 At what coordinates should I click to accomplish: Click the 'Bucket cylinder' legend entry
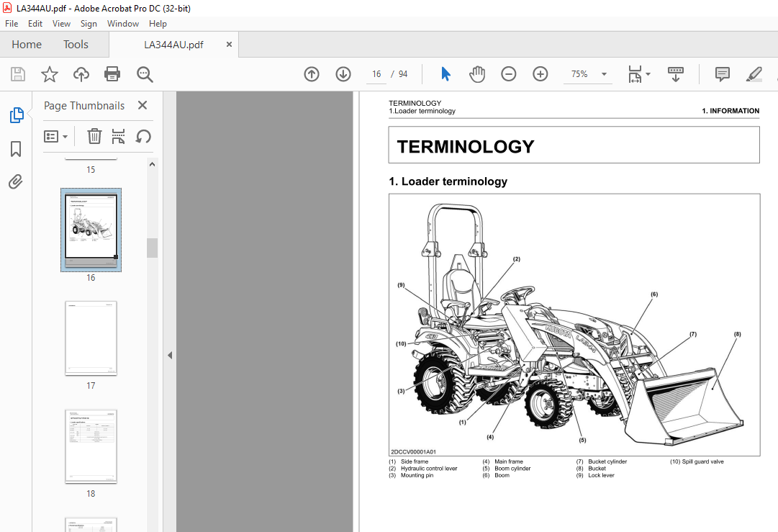tap(607, 461)
